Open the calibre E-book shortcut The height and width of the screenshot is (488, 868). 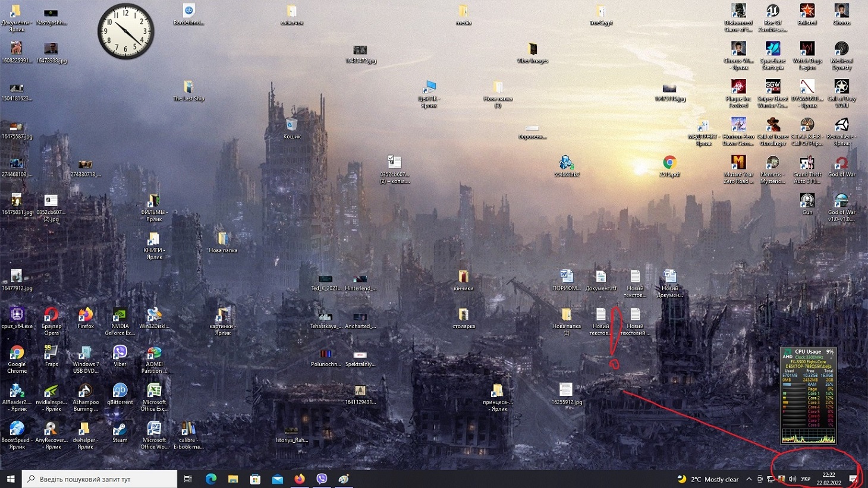point(188,436)
